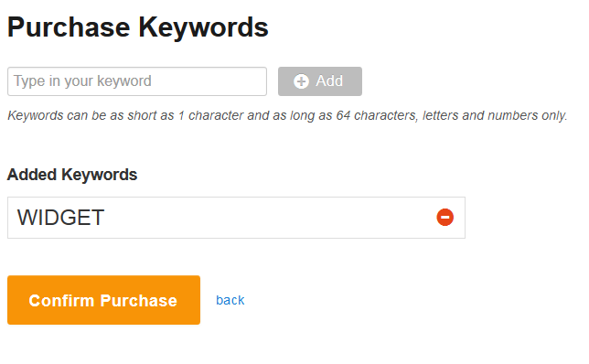Place cursor in the keyword entry box
The width and height of the screenshot is (589, 364).
(137, 81)
